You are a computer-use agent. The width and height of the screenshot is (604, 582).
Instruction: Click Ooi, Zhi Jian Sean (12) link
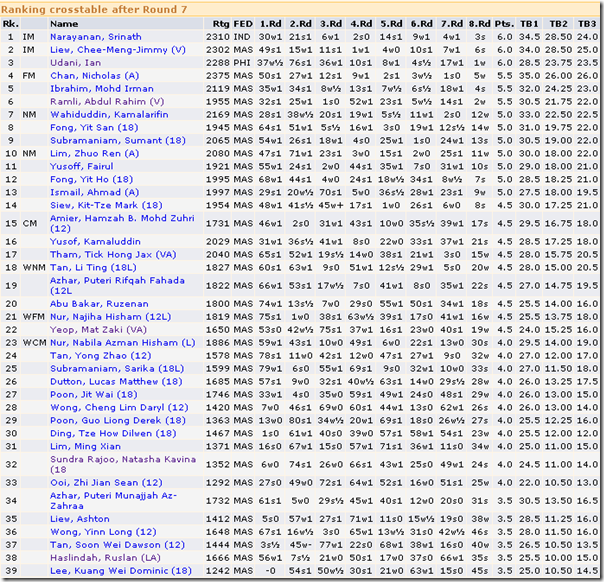pyautogui.click(x=106, y=483)
